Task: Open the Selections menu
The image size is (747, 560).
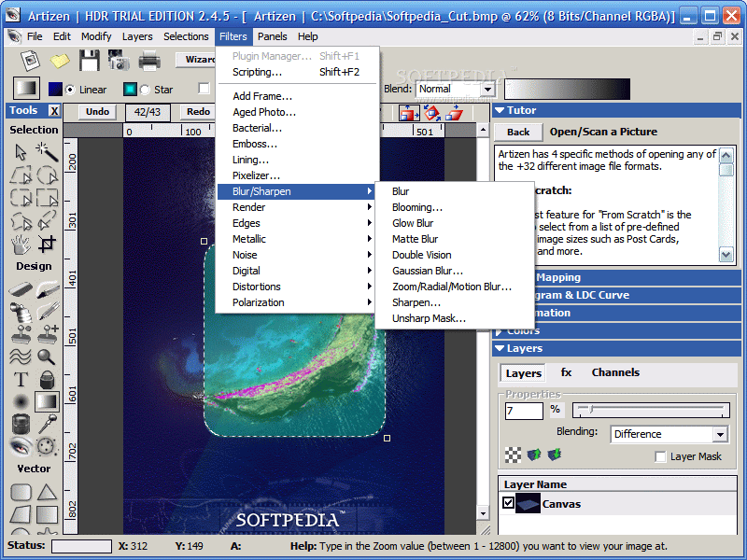Action: 186,36
